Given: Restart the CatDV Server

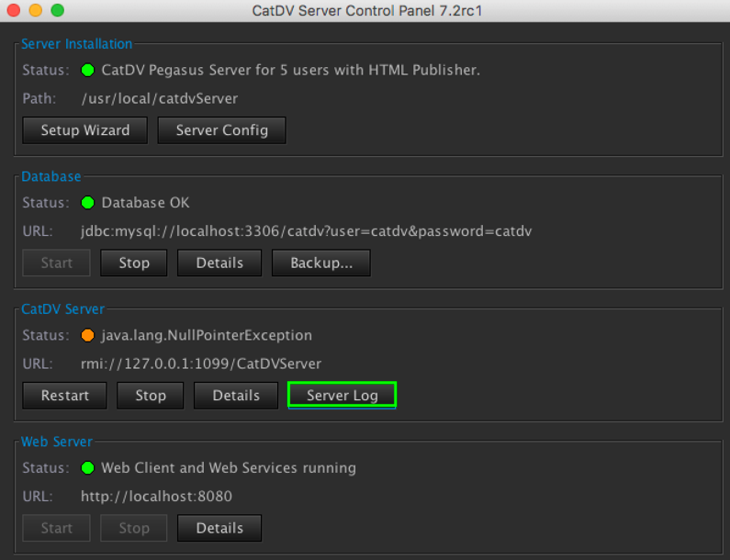Looking at the screenshot, I should point(64,396).
